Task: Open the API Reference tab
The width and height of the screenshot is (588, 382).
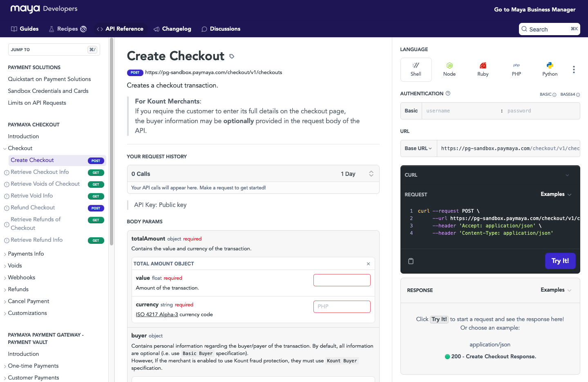Action: [120, 29]
